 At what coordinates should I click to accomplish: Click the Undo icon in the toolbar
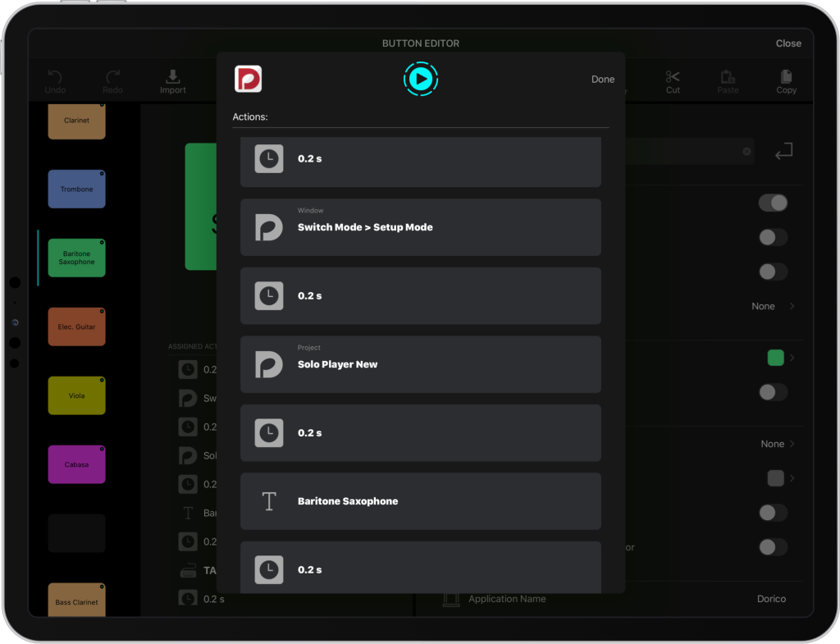point(55,77)
